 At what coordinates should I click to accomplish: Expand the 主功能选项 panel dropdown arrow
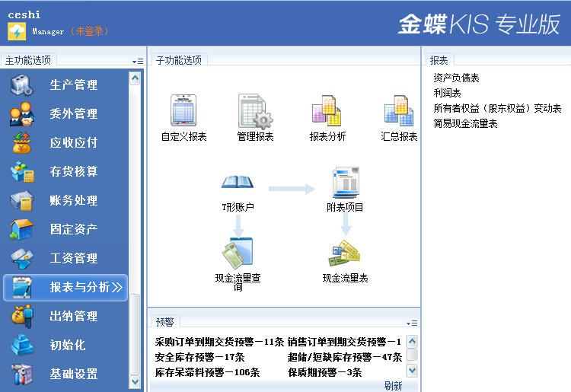click(x=137, y=61)
